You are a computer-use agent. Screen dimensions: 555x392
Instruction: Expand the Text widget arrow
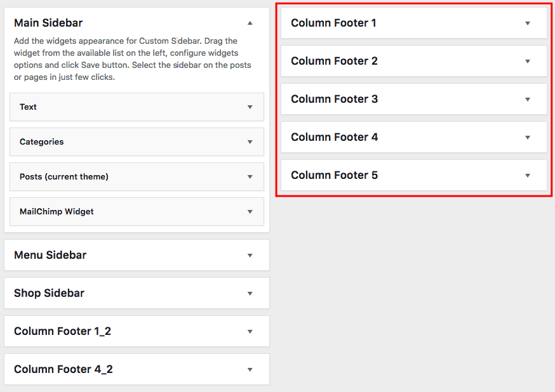250,107
